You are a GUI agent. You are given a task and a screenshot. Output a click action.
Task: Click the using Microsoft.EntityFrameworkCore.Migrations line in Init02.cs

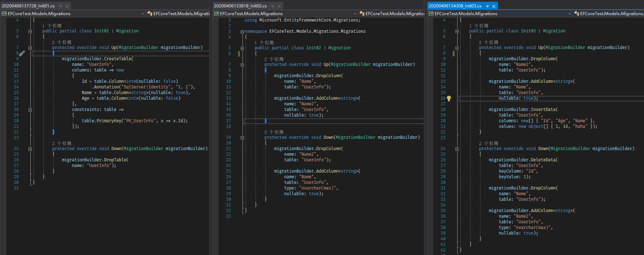tap(302, 20)
